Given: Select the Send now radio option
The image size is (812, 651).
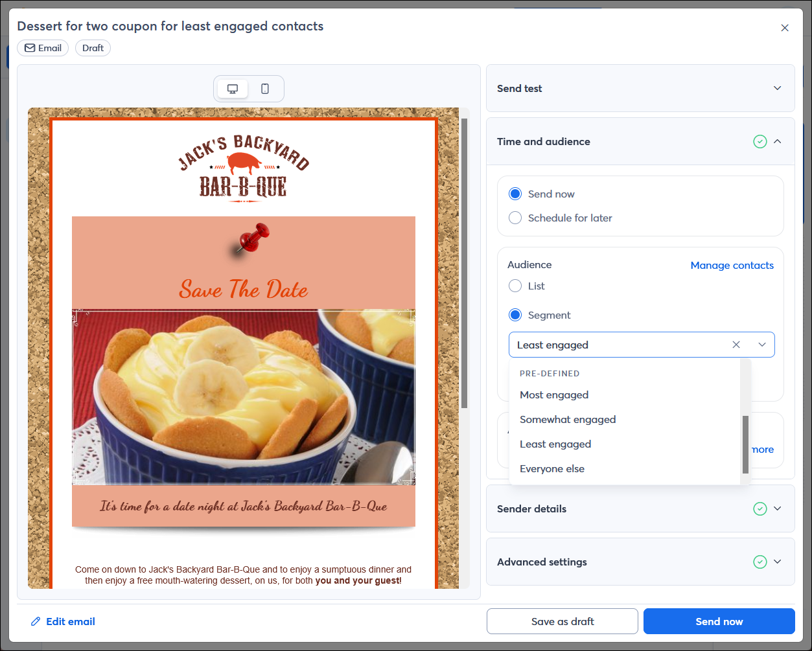Looking at the screenshot, I should (x=515, y=194).
